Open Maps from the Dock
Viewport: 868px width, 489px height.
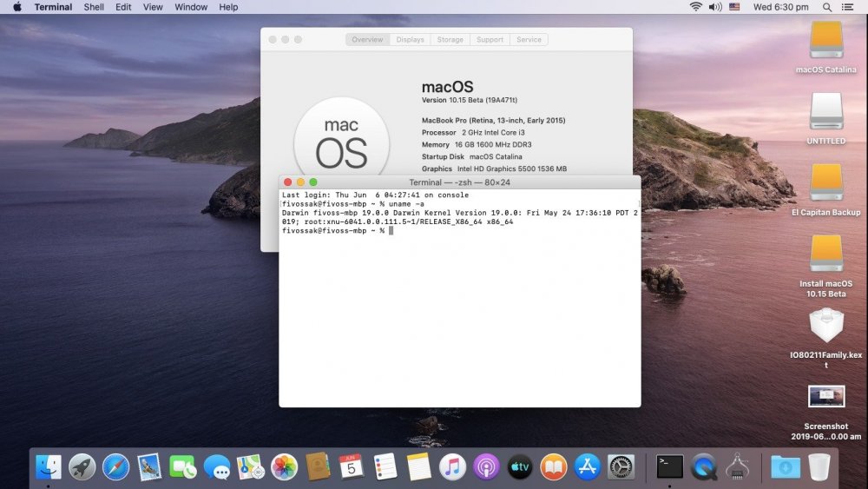pos(250,466)
